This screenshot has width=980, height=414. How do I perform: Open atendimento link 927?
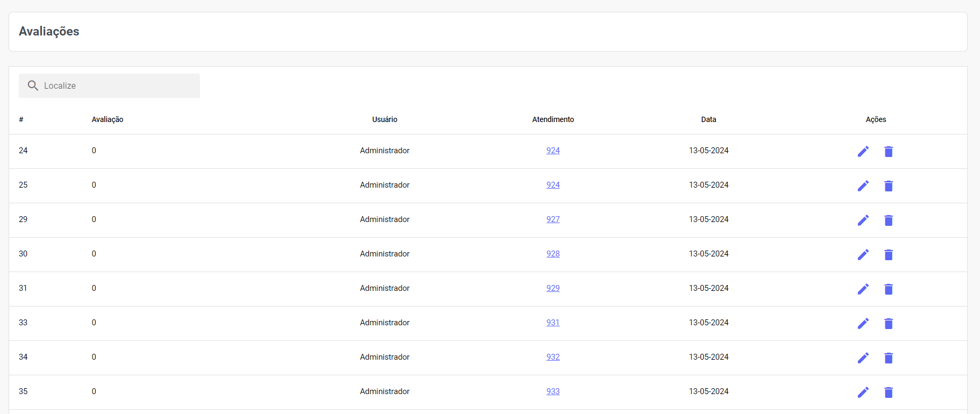pyautogui.click(x=553, y=219)
